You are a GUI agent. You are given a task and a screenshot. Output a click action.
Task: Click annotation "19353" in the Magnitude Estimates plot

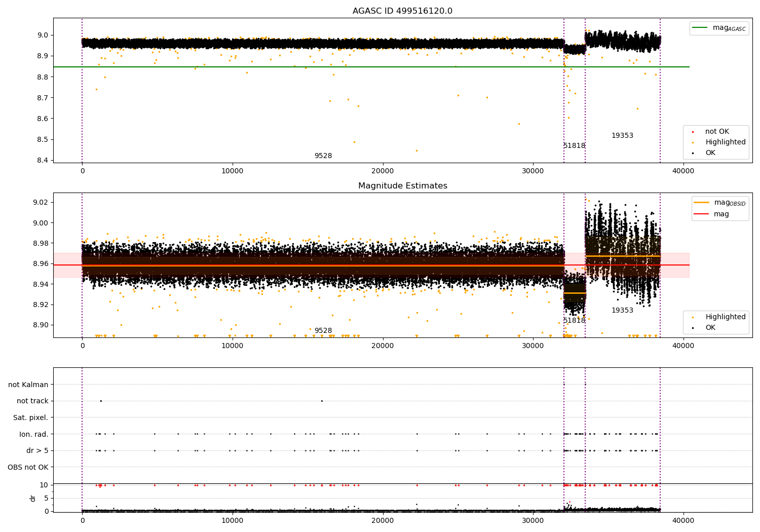(622, 311)
